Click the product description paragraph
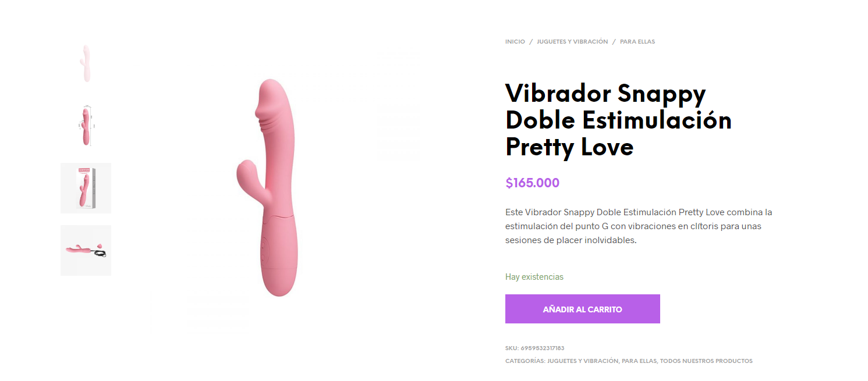 coord(639,226)
